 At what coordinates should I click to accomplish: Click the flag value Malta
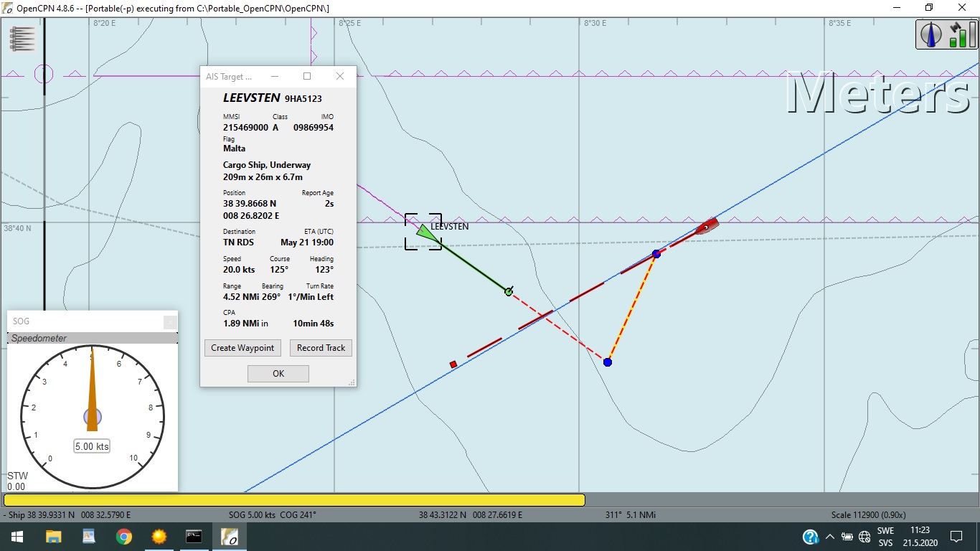[x=234, y=149]
